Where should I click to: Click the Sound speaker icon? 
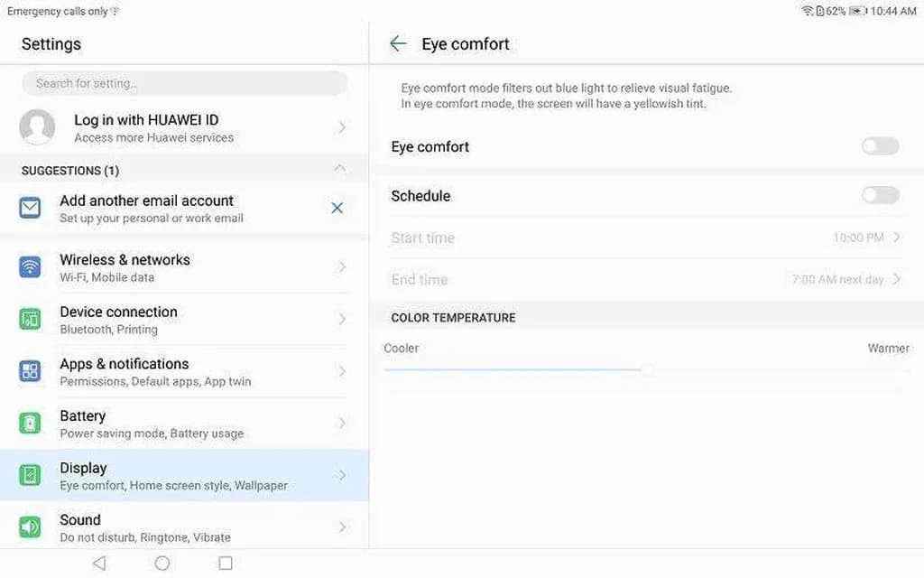pyautogui.click(x=31, y=527)
